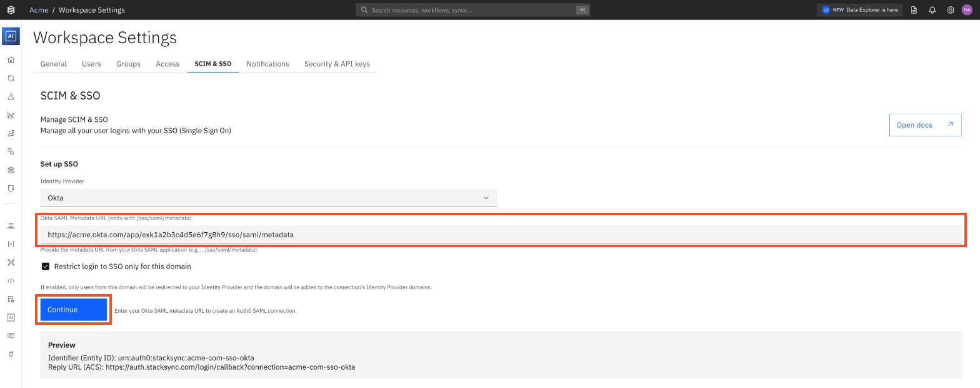Switch to the General tab
Viewport: 980px width, 388px height.
pyautogui.click(x=54, y=64)
